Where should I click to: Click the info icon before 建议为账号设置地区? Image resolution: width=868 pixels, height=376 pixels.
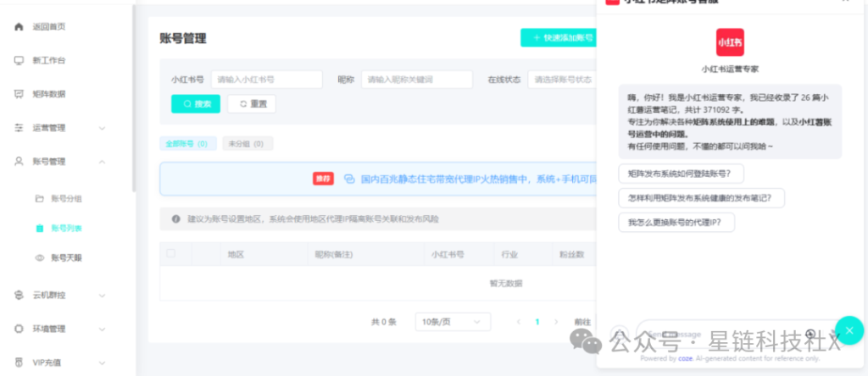[176, 219]
